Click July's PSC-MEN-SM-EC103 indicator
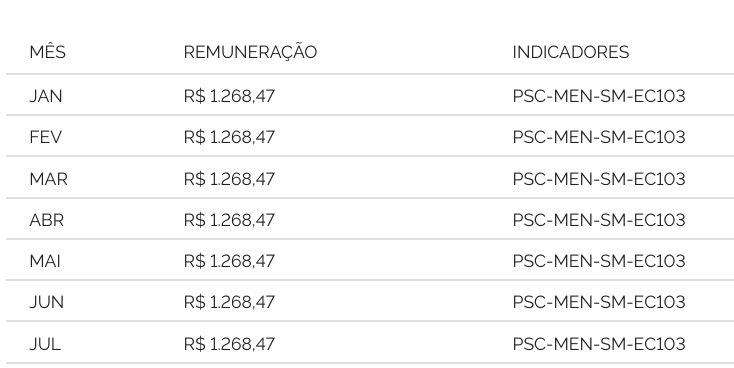Viewport: 734px width, 368px height. tap(599, 344)
